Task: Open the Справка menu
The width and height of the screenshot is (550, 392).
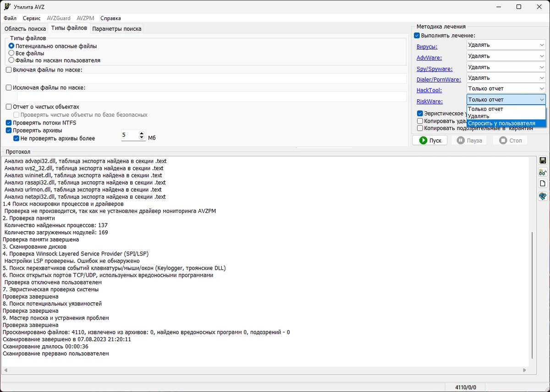Action: tap(110, 18)
